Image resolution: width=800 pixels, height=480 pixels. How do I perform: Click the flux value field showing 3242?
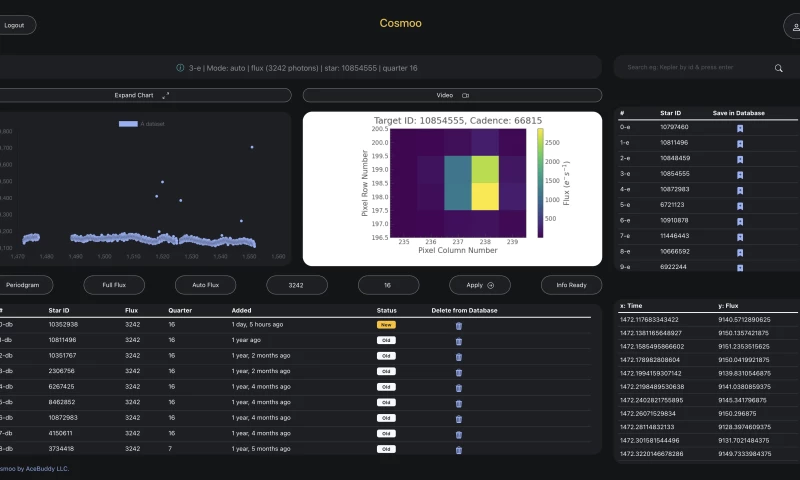297,285
